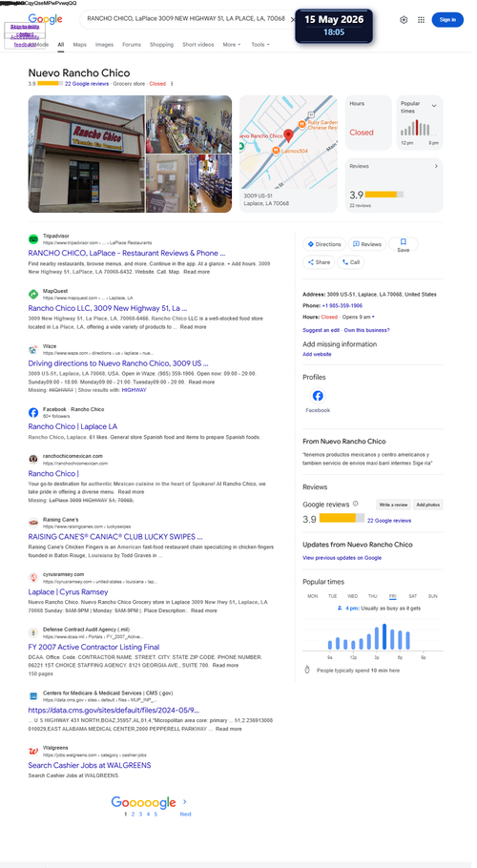Select SUN in Popular times
This screenshot has height=868, width=477.
pyautogui.click(x=433, y=596)
